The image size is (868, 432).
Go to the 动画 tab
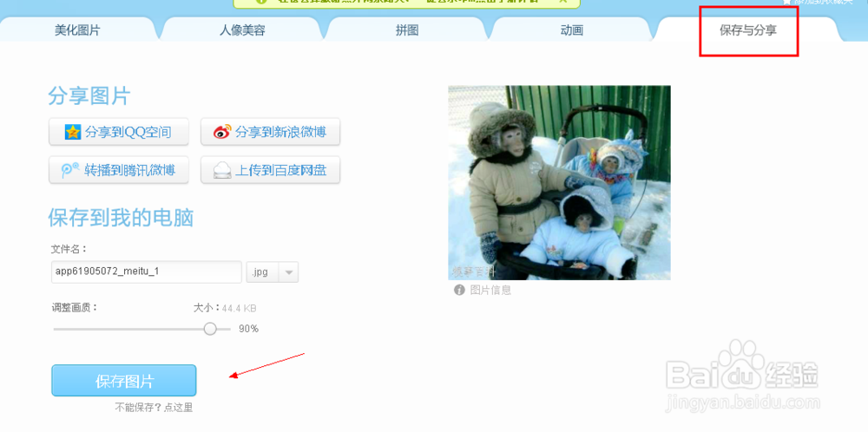(572, 30)
